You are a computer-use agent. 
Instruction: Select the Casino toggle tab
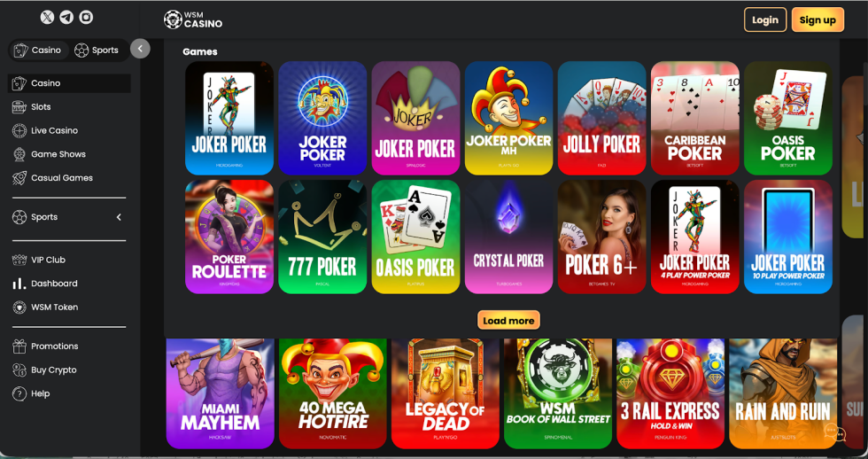(37, 51)
